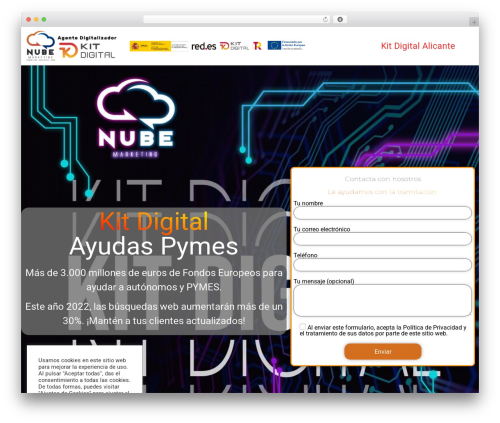The image size is (500, 423).
Task: Click the Contacta con nosotros form title
Action: [x=383, y=179]
